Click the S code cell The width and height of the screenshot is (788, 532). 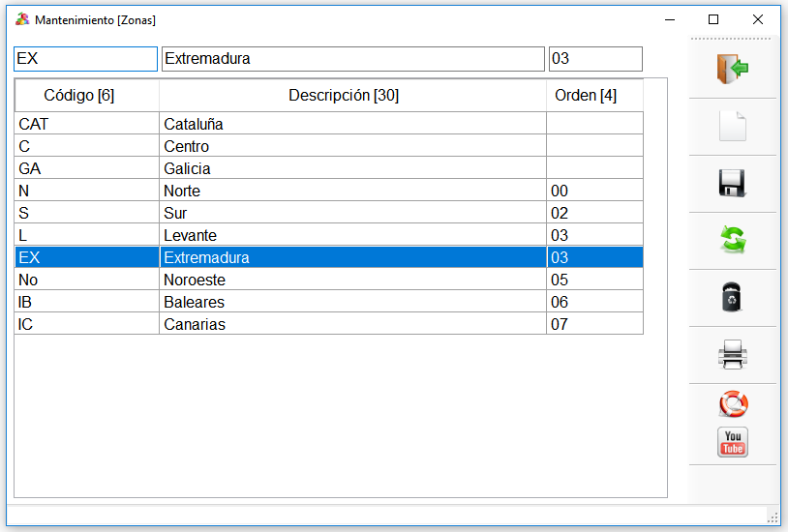(87, 213)
